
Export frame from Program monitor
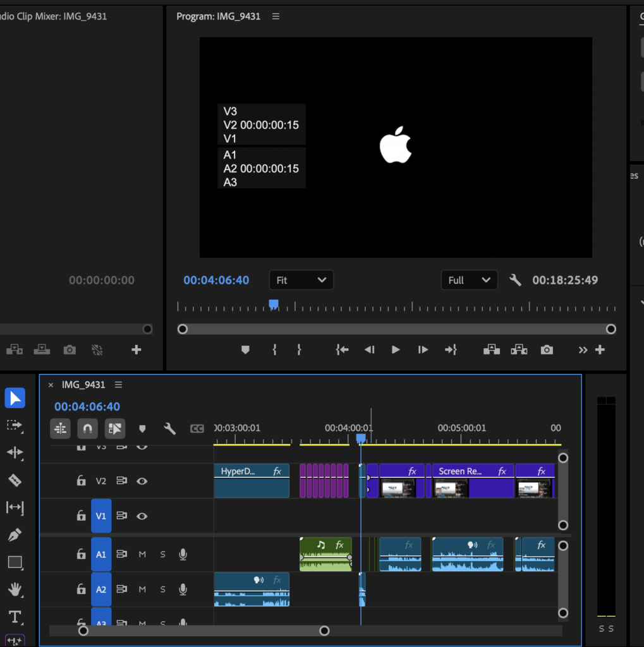point(547,350)
